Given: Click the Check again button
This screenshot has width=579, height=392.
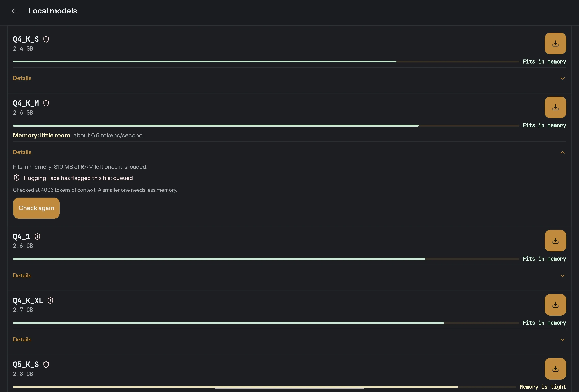Looking at the screenshot, I should tap(36, 208).
